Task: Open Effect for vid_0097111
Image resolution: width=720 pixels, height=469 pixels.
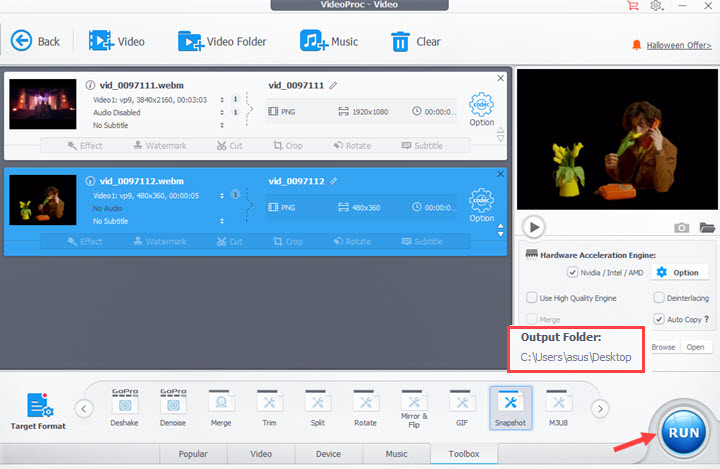Action: tap(85, 146)
